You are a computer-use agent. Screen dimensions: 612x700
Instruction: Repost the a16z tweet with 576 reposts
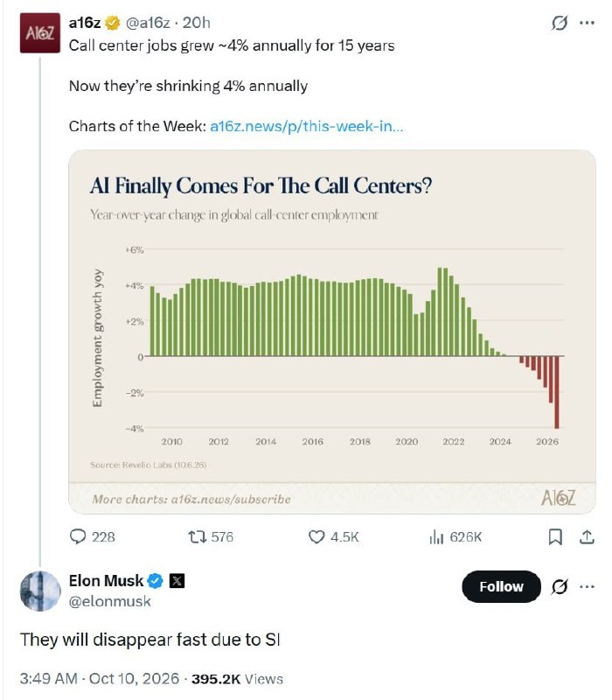tap(198, 536)
